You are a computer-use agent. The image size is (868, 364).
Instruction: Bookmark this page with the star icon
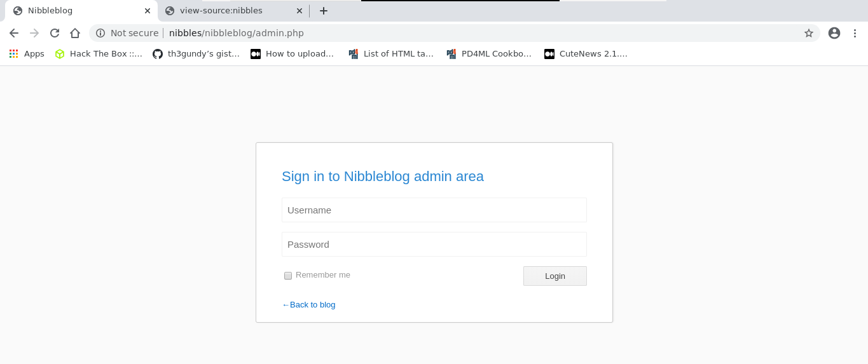809,33
